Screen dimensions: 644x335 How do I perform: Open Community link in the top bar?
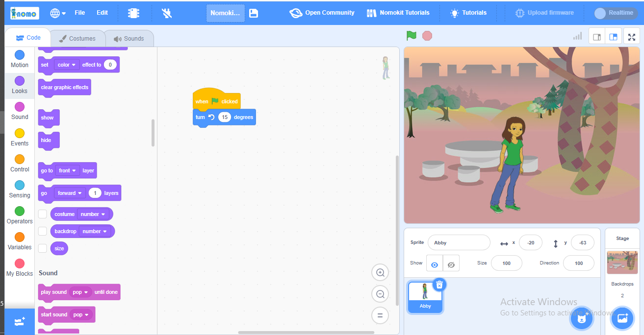[x=322, y=13]
